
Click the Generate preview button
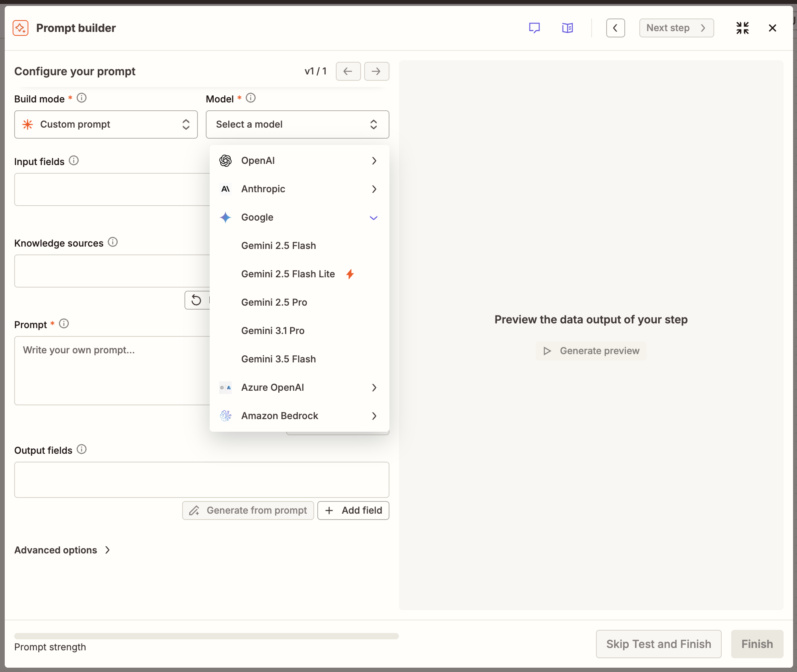pos(591,351)
